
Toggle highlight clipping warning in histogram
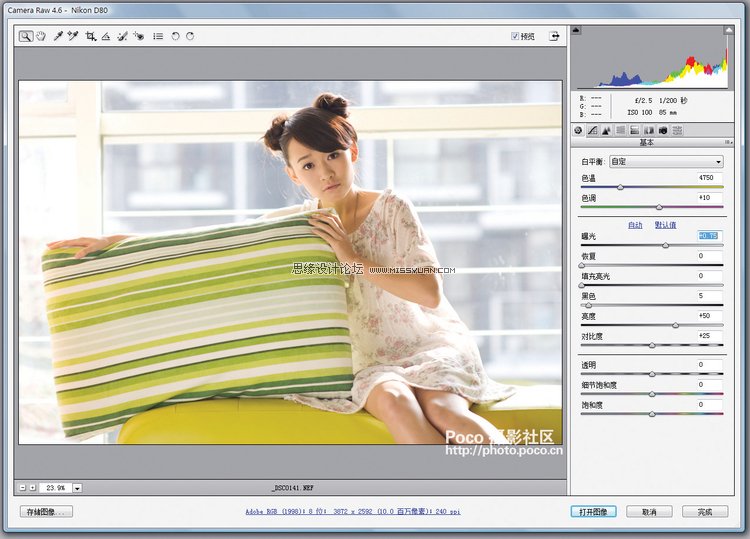728,30
